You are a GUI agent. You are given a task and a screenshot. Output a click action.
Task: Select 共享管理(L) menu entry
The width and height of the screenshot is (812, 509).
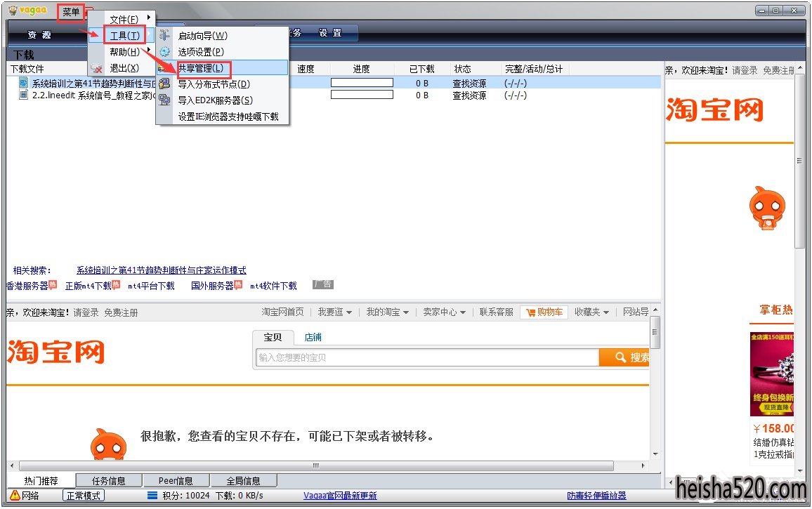point(201,68)
